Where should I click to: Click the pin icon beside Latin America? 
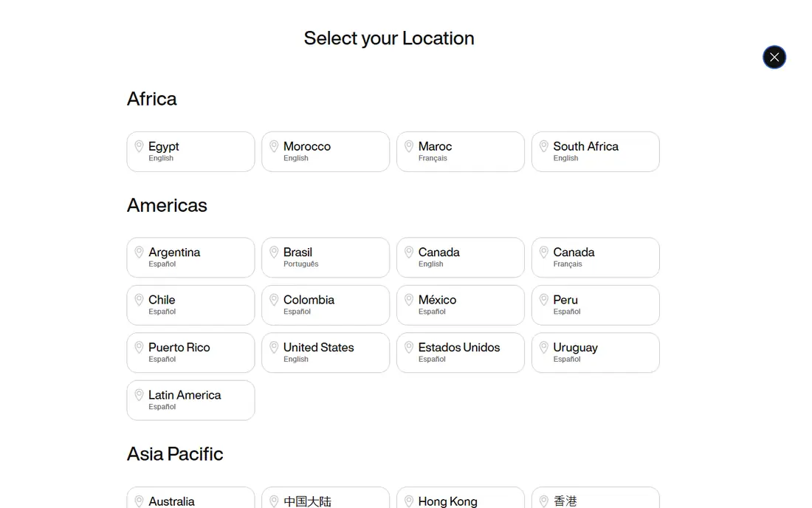[x=139, y=395]
